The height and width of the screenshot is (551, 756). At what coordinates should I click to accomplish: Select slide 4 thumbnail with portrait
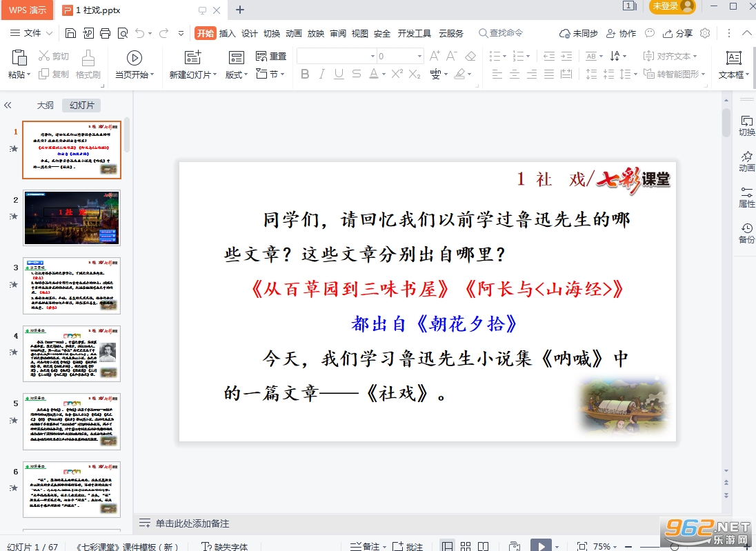click(72, 354)
